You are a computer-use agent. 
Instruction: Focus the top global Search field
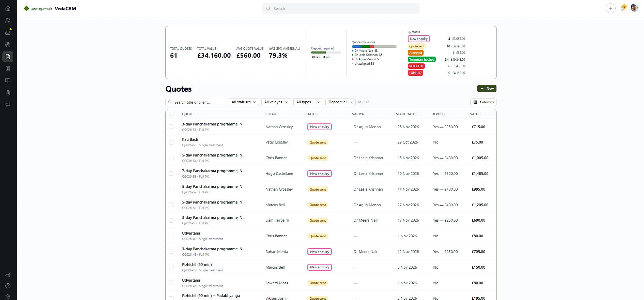tap(341, 9)
